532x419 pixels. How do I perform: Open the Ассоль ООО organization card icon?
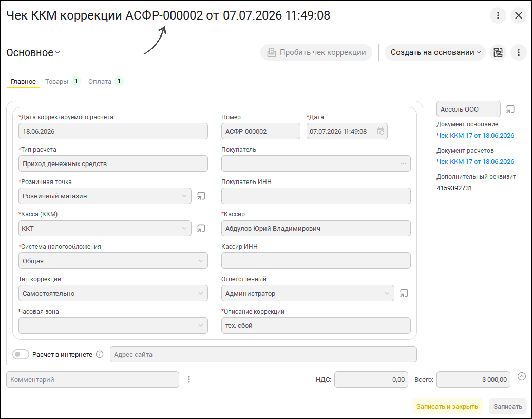coord(510,109)
